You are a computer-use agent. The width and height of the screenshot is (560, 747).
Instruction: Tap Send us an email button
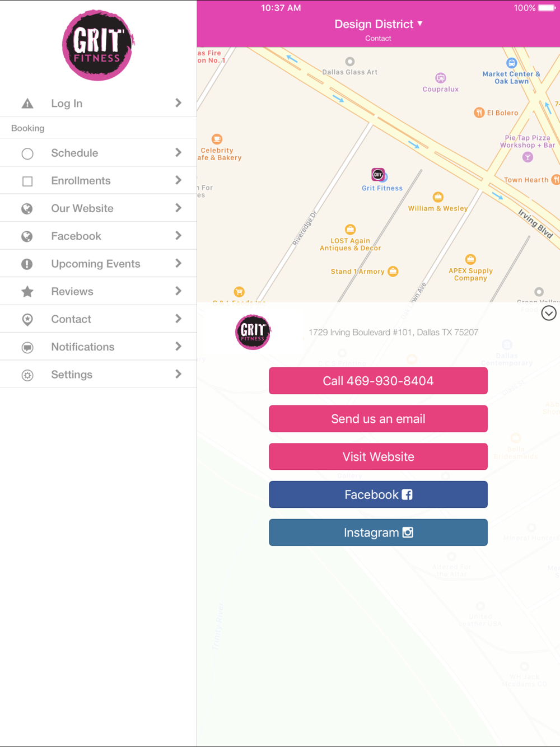(378, 419)
